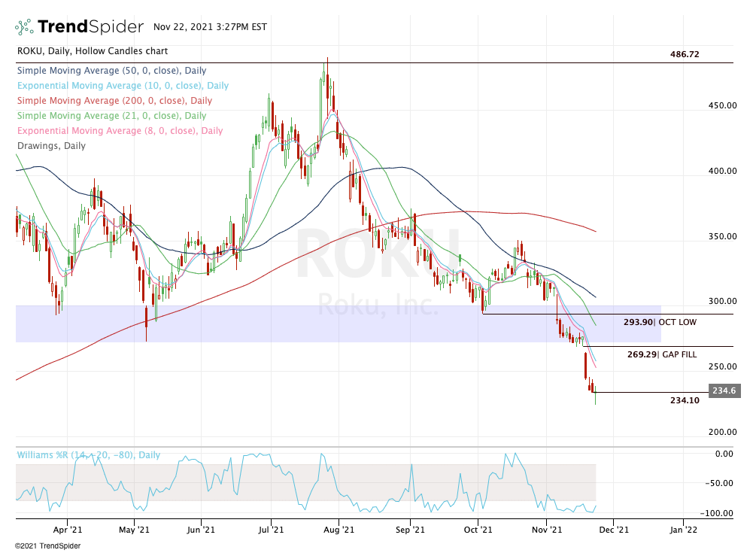
Task: Click the May '21 date label
Action: tap(134, 530)
